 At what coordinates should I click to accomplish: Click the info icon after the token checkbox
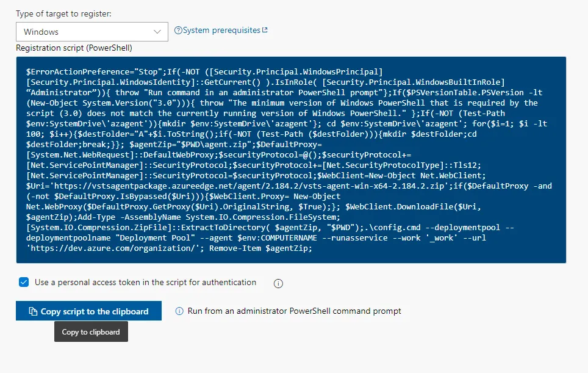coord(279,283)
